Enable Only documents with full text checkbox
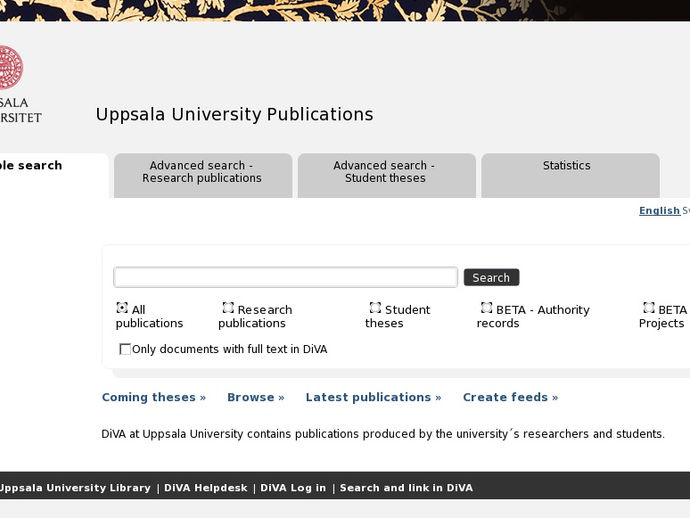The image size is (690, 518). pyautogui.click(x=125, y=349)
